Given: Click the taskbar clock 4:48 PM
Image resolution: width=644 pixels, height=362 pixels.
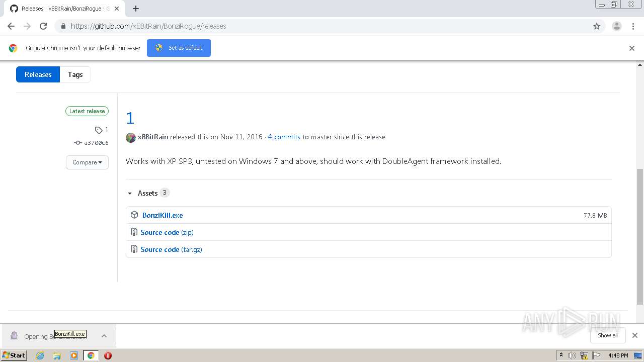Looking at the screenshot, I should pos(618,355).
